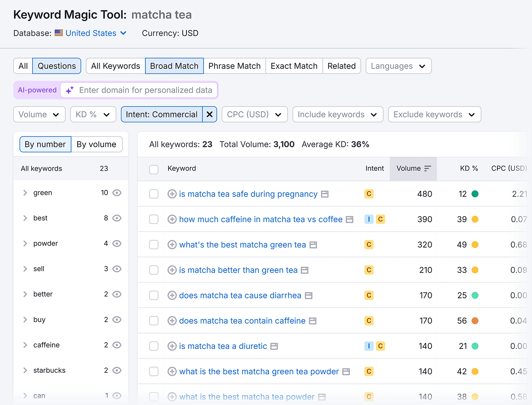
Task: Open SERP icon for 'does matcha tea contain caffeine'
Action: point(312,321)
